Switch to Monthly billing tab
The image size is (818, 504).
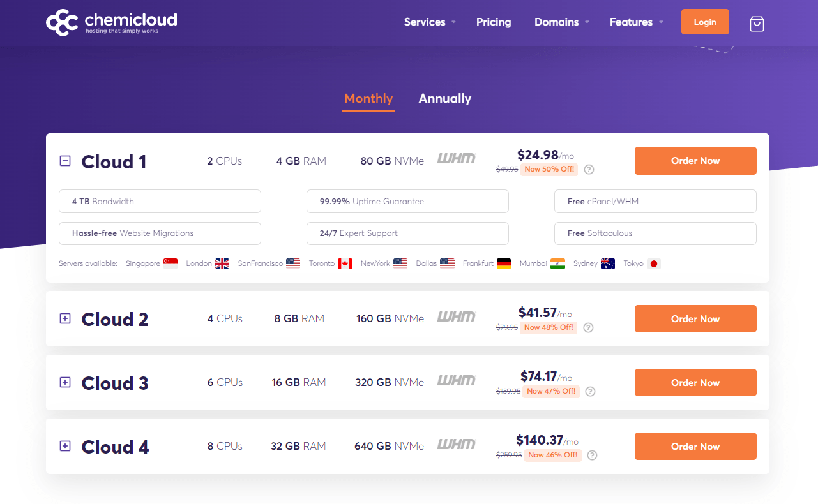coord(368,99)
